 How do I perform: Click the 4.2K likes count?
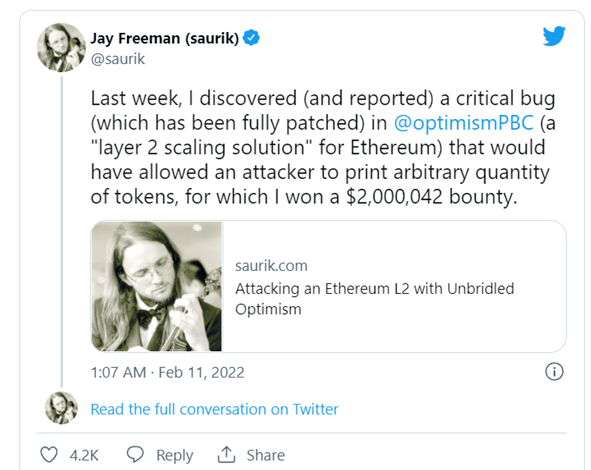click(84, 455)
